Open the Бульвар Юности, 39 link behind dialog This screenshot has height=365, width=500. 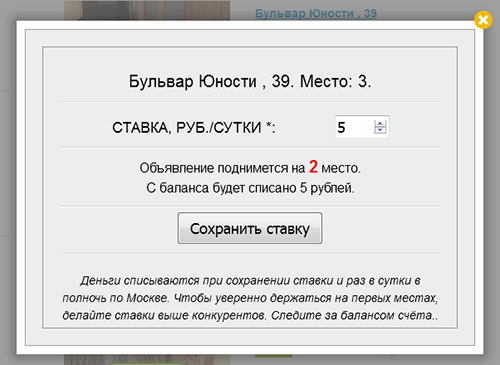click(x=316, y=13)
